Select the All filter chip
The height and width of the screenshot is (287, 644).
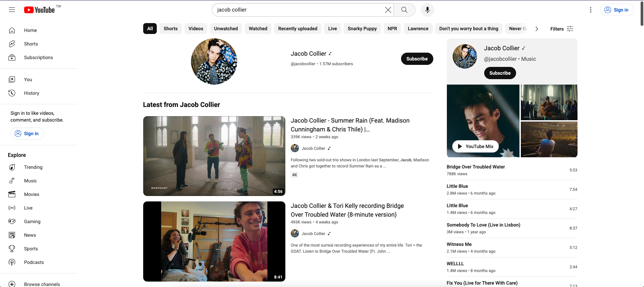(150, 29)
